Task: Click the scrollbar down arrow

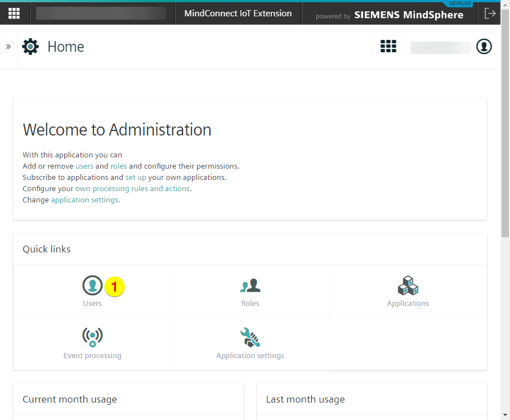Action: 505,415
